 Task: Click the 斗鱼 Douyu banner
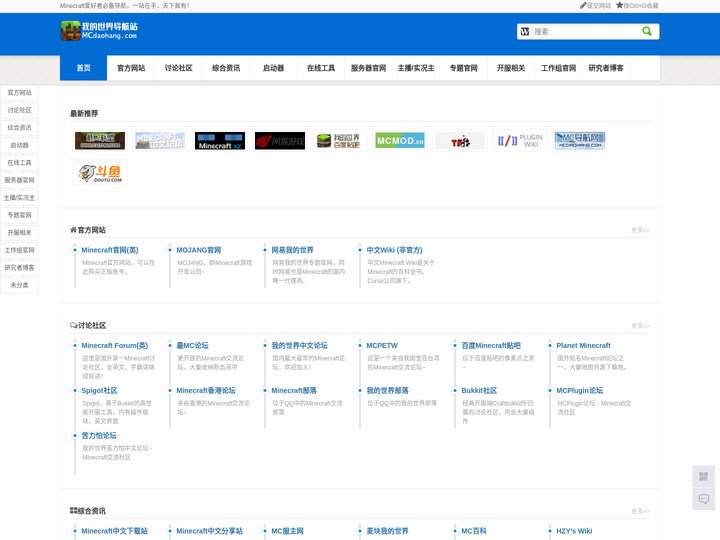tap(100, 173)
